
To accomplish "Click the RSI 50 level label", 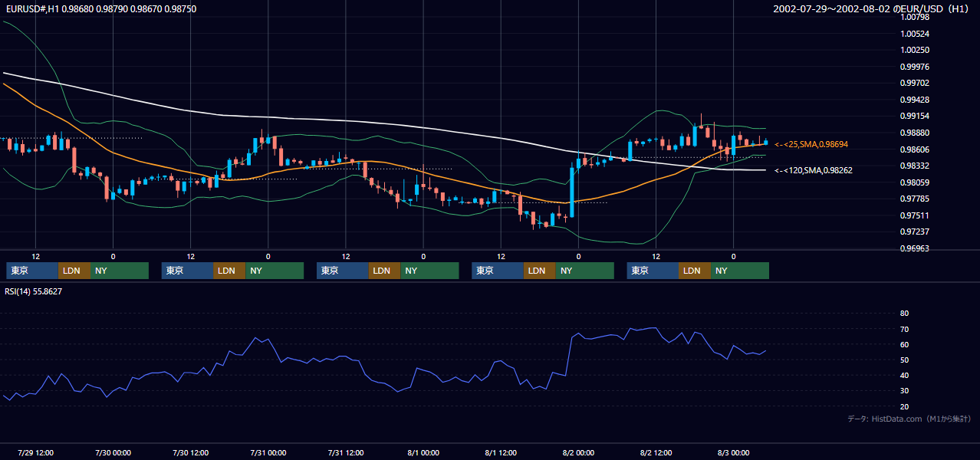I will pyautogui.click(x=904, y=360).
